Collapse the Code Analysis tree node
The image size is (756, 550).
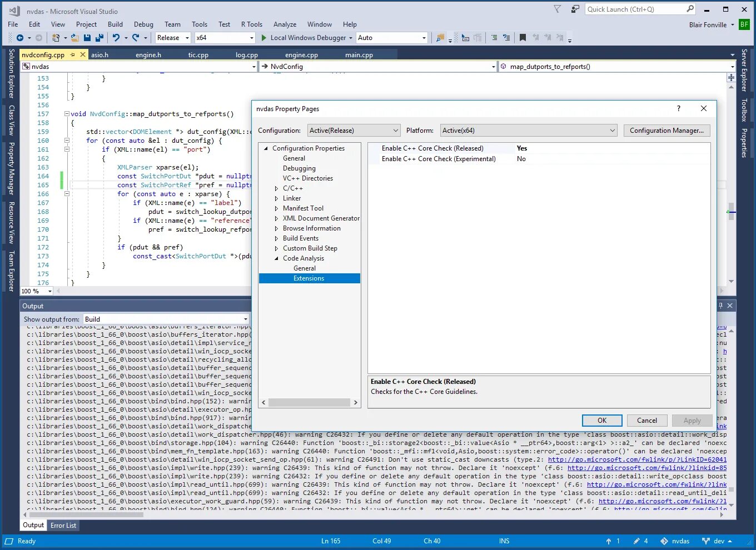(x=276, y=258)
